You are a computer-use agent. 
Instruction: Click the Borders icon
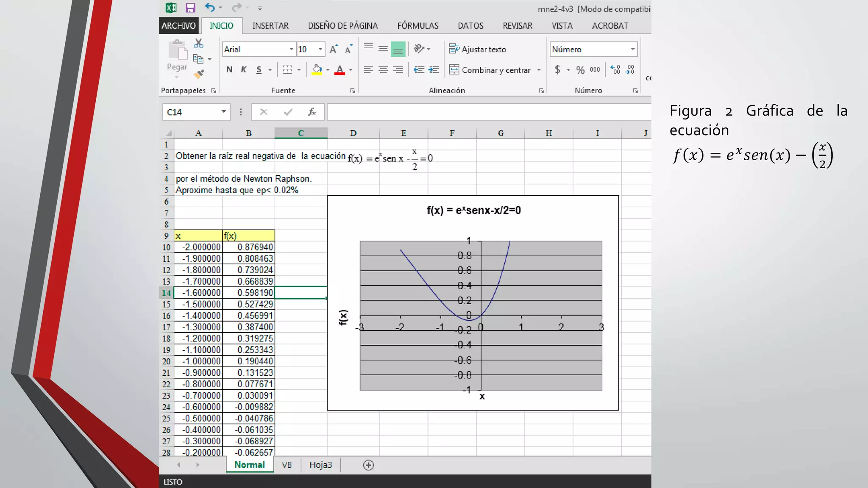coord(287,69)
